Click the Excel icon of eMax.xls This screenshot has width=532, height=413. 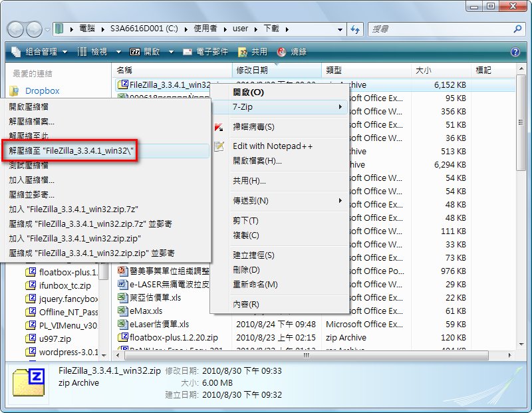coord(122,311)
